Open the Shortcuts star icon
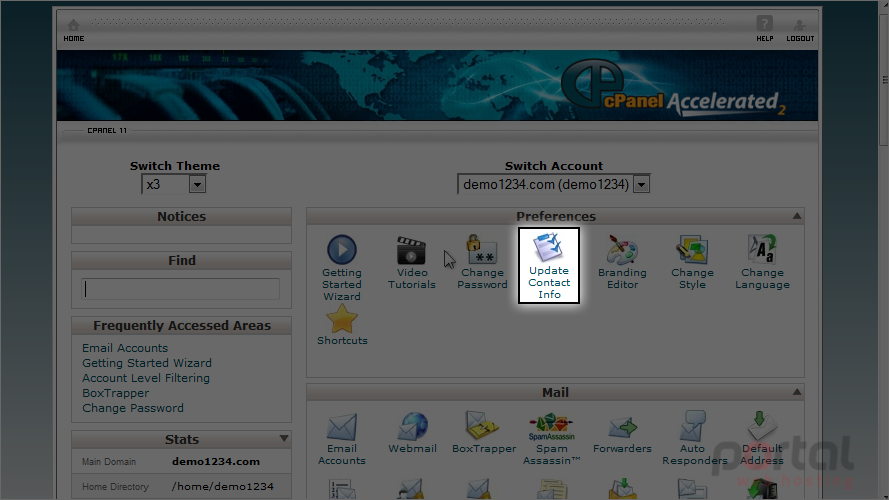Screen dimensions: 889x500 coord(342,325)
